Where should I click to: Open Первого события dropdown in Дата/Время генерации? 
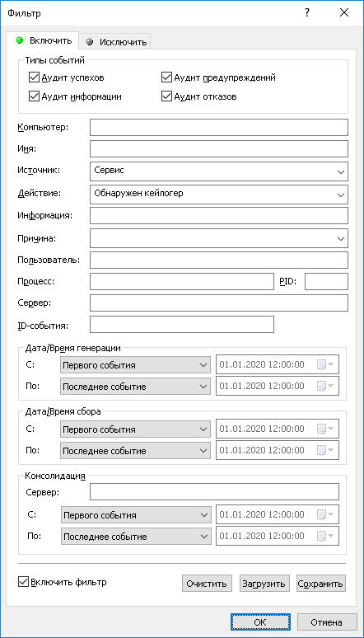click(x=135, y=365)
